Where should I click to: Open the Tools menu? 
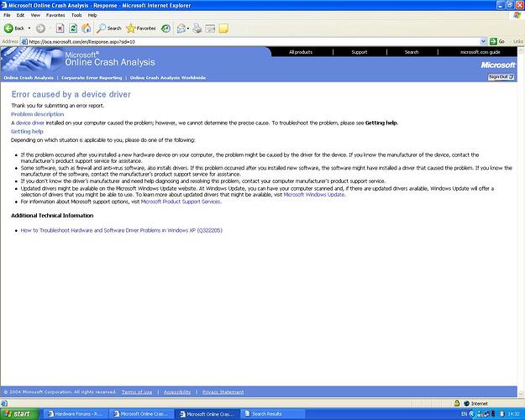click(x=76, y=15)
